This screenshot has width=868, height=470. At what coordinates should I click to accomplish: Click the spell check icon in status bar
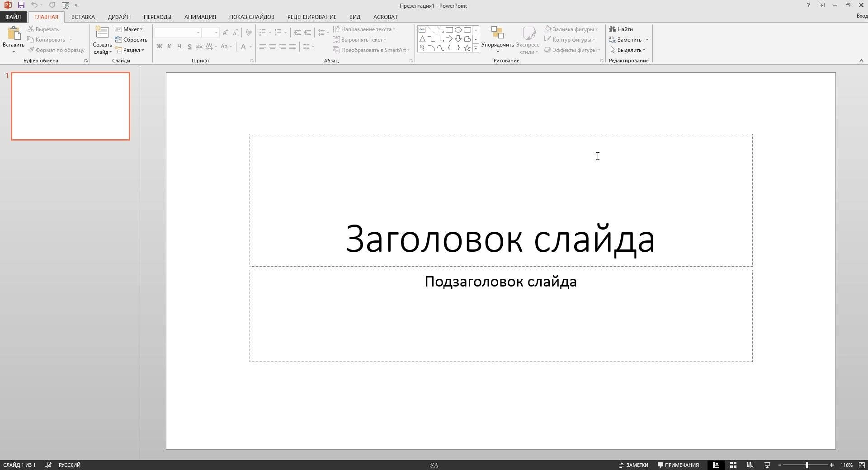[48, 465]
